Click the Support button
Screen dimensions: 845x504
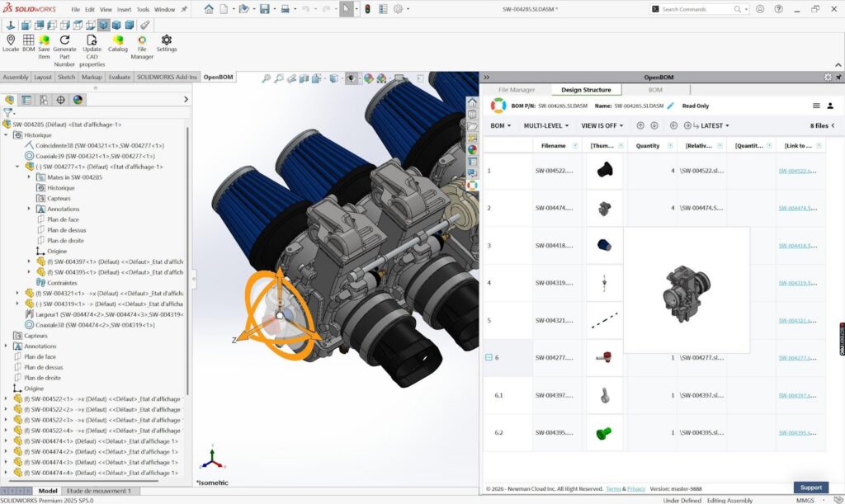click(811, 488)
